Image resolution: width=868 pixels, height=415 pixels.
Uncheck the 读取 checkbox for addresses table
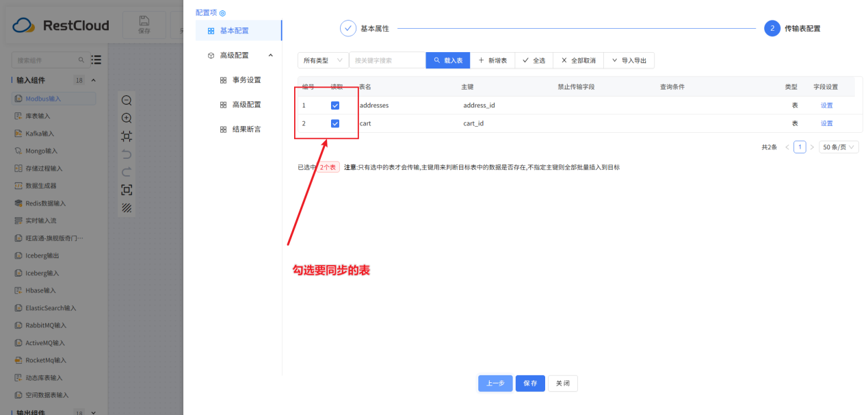click(x=334, y=105)
